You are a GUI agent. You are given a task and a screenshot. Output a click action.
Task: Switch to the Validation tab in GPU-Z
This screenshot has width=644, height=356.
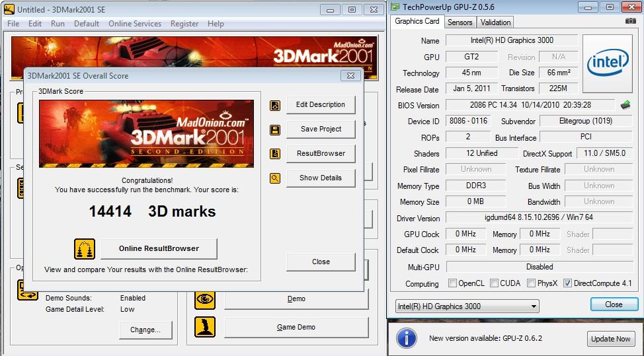pyautogui.click(x=495, y=22)
